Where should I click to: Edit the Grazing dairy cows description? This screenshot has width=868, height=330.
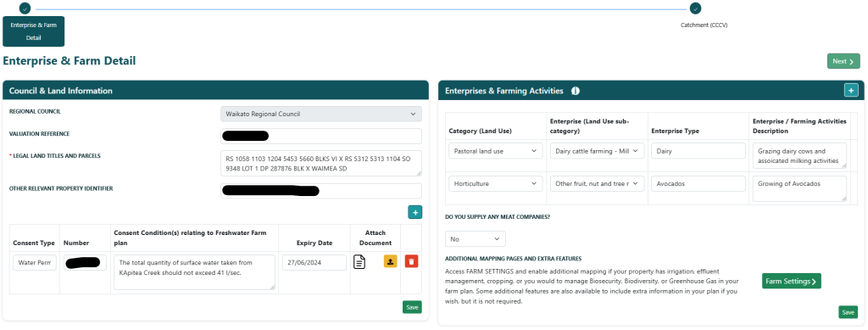[x=799, y=155]
